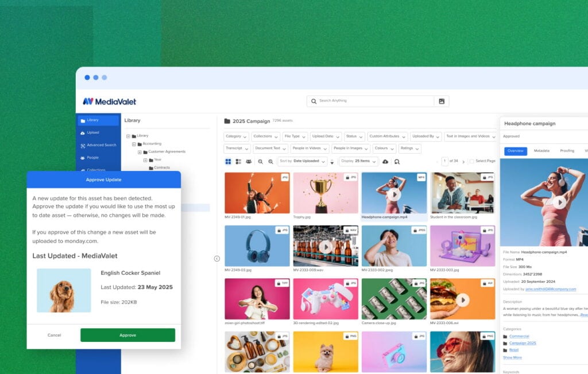The image size is (588, 374).
Task: Open Advanced Search in the sidebar
Action: (x=98, y=145)
